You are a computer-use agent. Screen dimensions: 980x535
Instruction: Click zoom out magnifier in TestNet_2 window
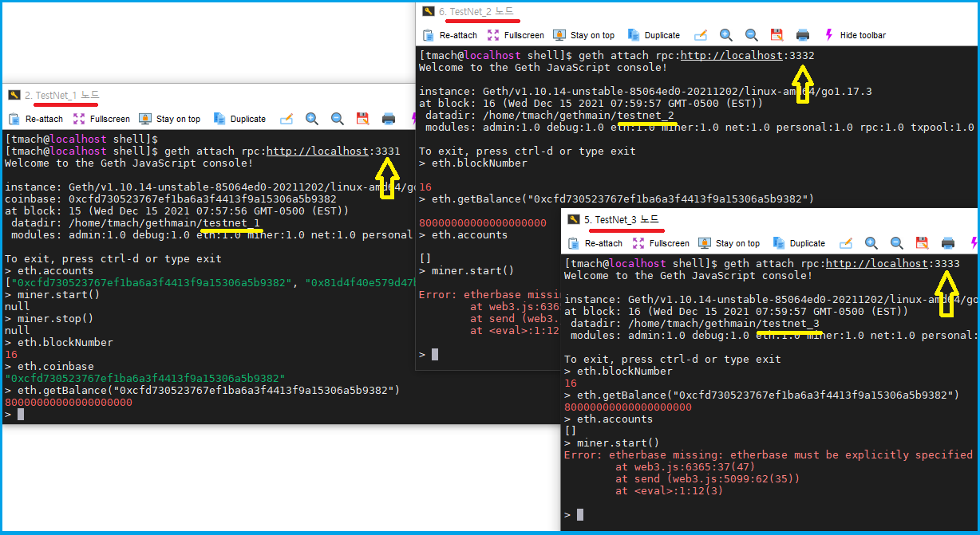pos(752,35)
